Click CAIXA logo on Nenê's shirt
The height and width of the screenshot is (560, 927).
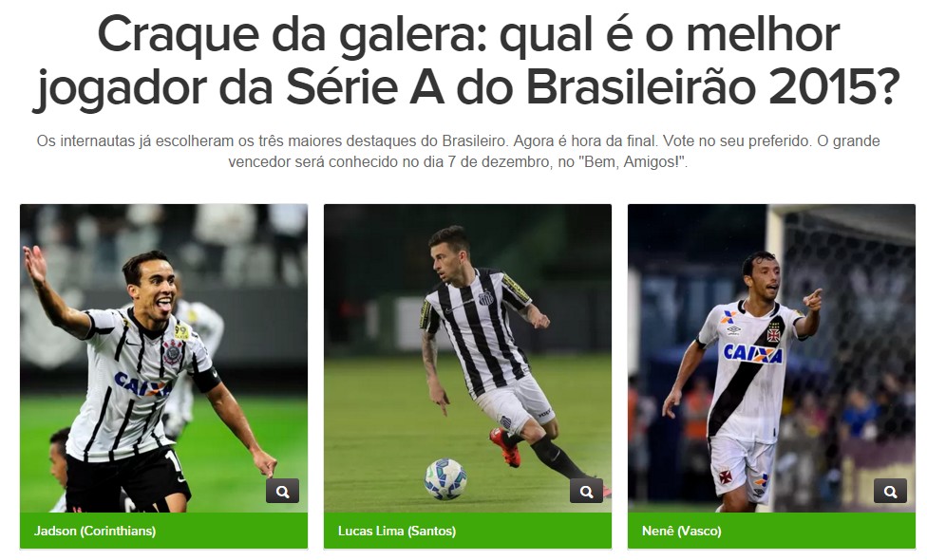tap(752, 354)
